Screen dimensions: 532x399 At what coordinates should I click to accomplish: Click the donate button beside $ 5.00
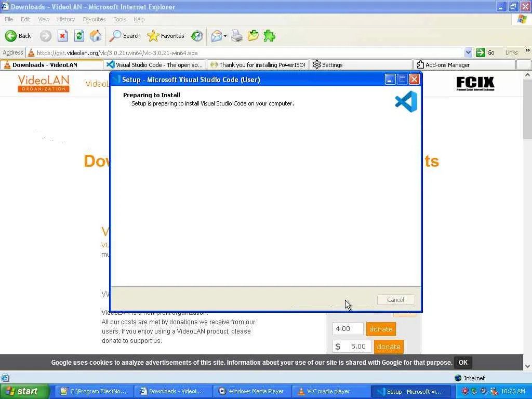tap(389, 347)
